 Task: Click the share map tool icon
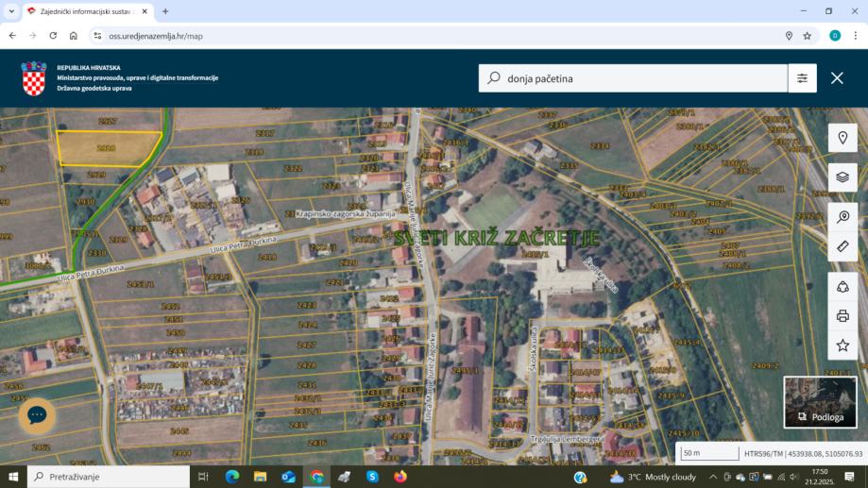(x=842, y=287)
